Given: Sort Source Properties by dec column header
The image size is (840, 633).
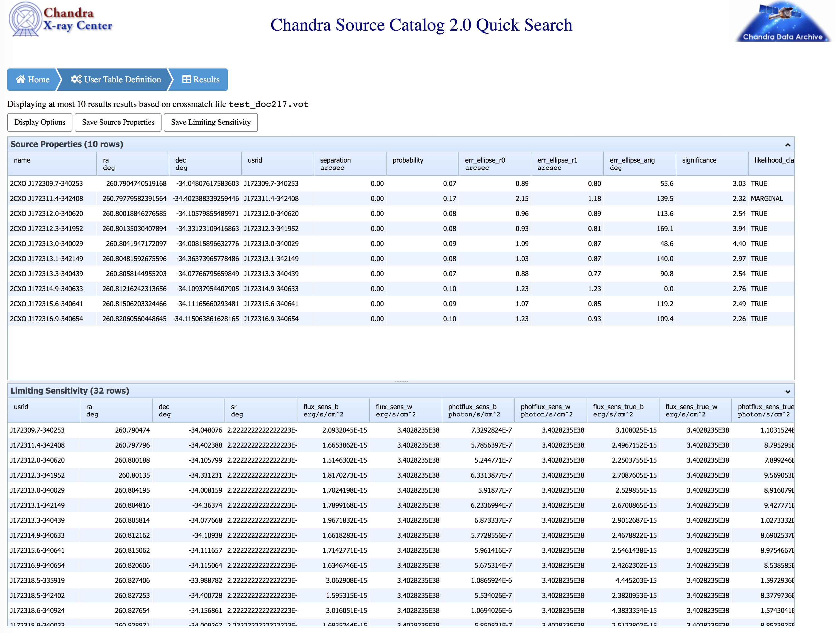Looking at the screenshot, I should pos(206,164).
